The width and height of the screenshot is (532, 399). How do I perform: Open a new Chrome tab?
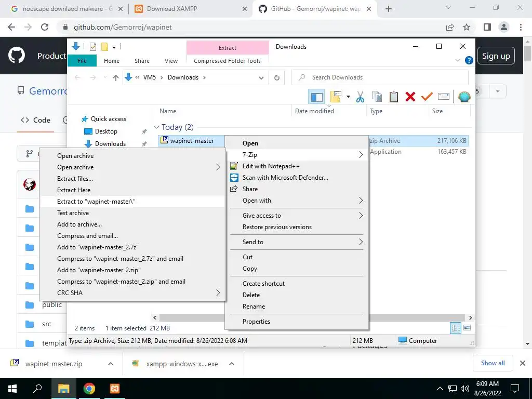389,9
